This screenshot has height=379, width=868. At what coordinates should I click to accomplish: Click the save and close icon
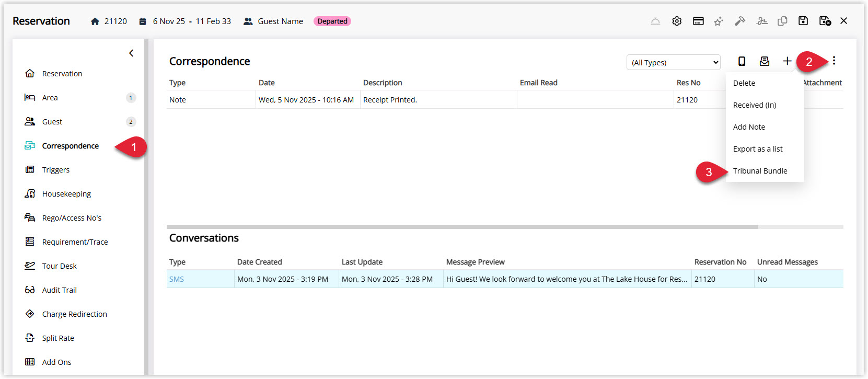click(x=825, y=21)
